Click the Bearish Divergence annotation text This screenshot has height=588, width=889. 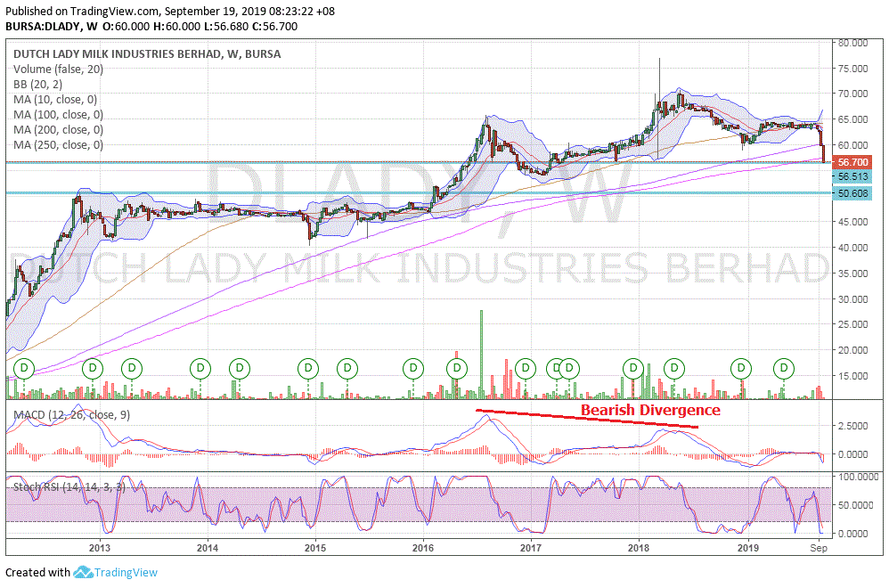[650, 410]
